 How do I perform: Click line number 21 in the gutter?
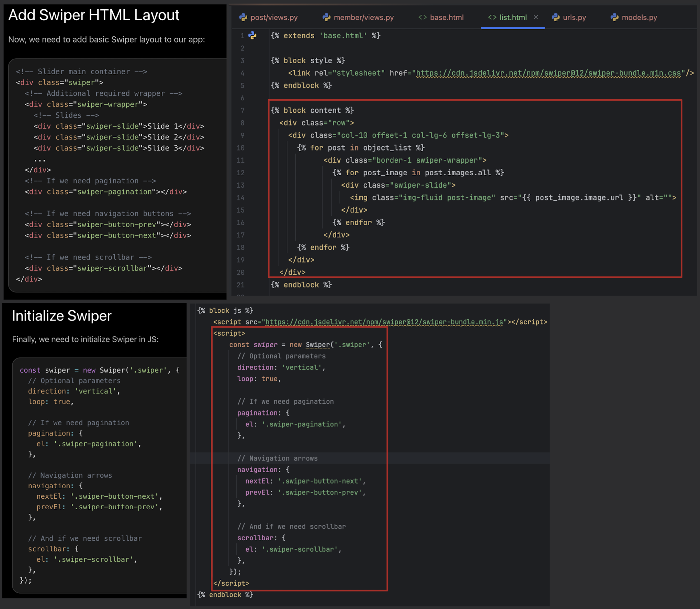click(241, 285)
